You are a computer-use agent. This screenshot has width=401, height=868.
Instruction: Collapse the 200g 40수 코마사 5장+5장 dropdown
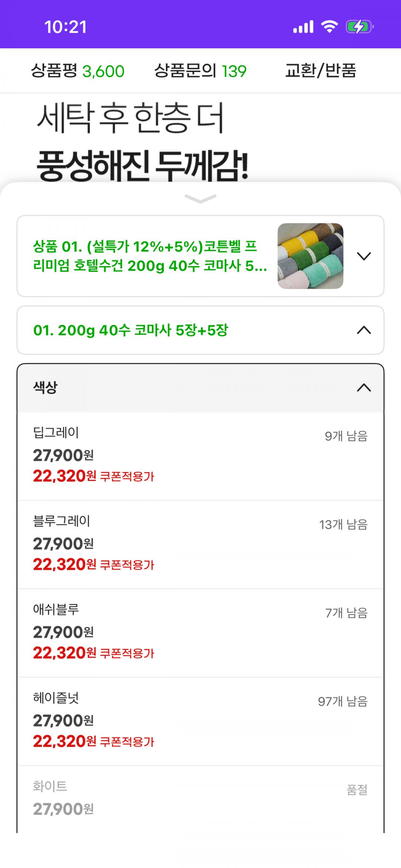pyautogui.click(x=363, y=330)
